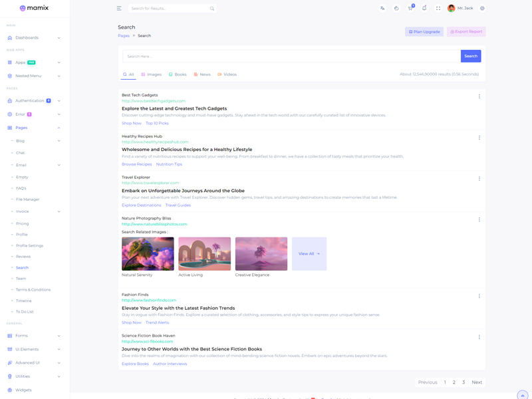This screenshot has height=399, width=532.
Task: Click the Plan Upgrade button
Action: tap(424, 32)
